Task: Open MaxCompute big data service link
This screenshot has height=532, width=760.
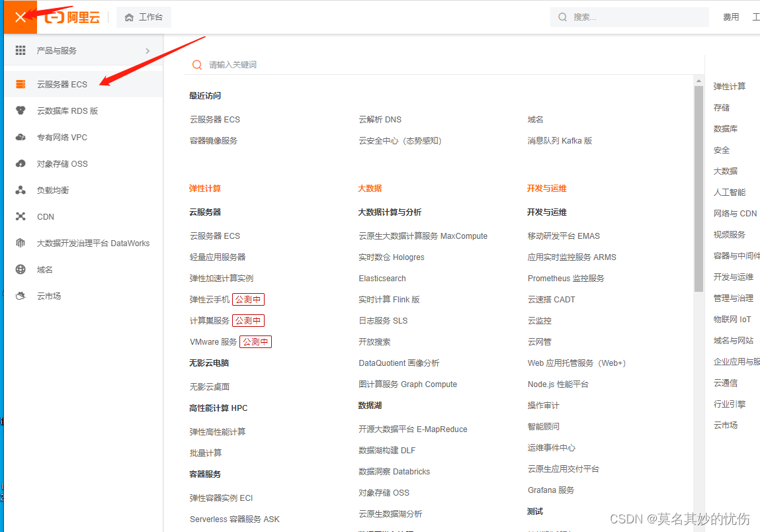Action: pyautogui.click(x=423, y=236)
